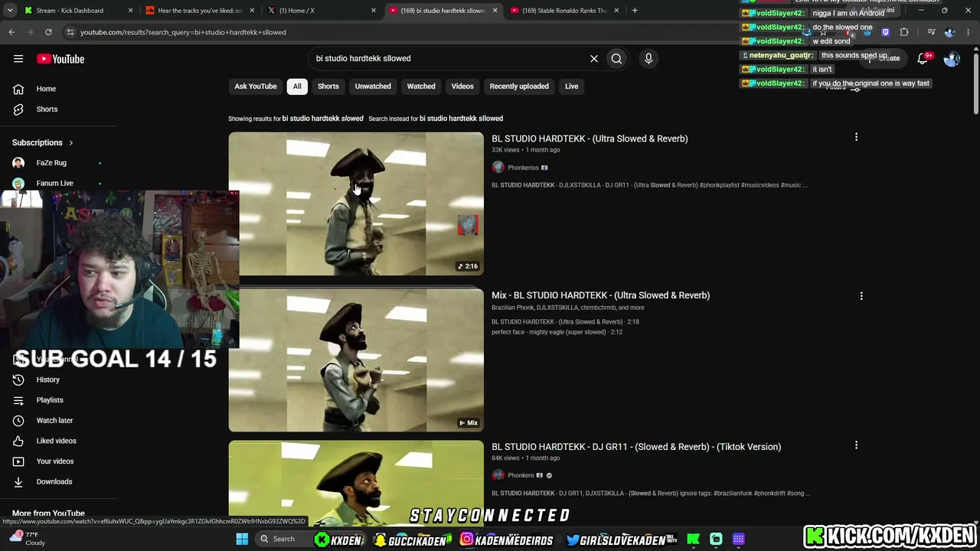
Task: Play the Tiktok Version video thumbnail
Action: [356, 483]
